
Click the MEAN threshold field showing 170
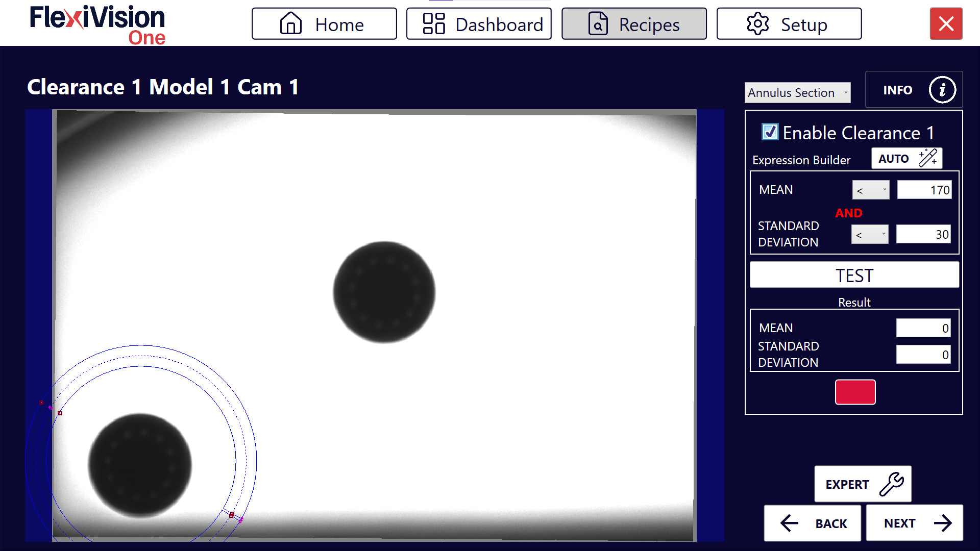[924, 190]
